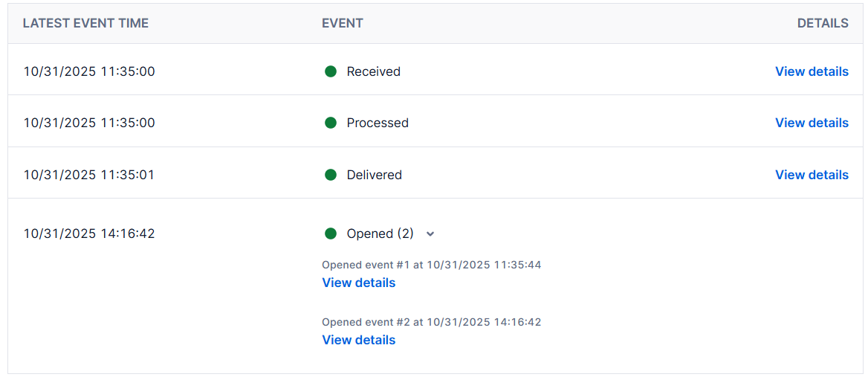Click the Details column header

point(823,23)
